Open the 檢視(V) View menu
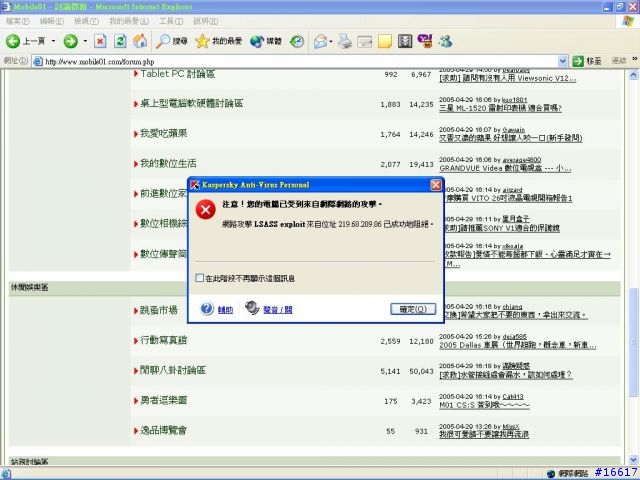 click(x=86, y=21)
